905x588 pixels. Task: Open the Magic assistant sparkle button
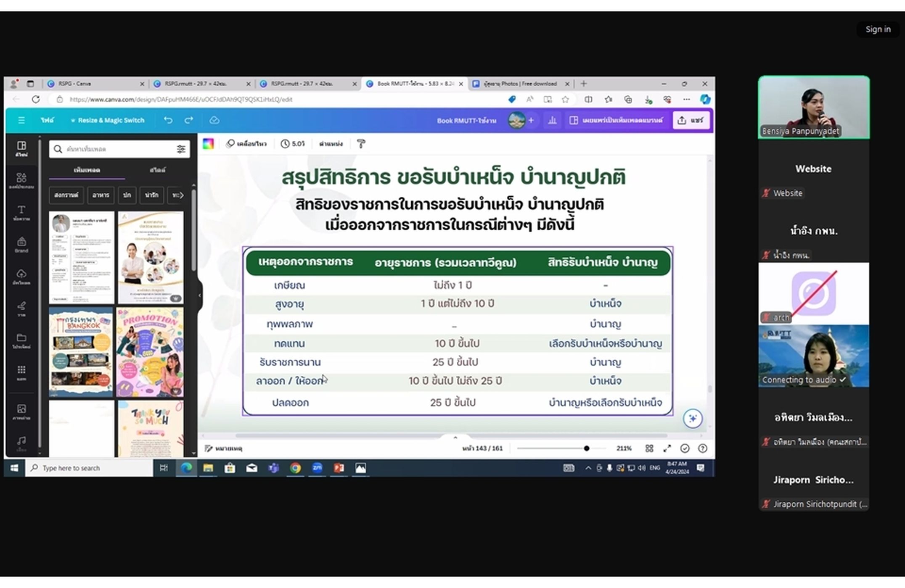pyautogui.click(x=693, y=419)
